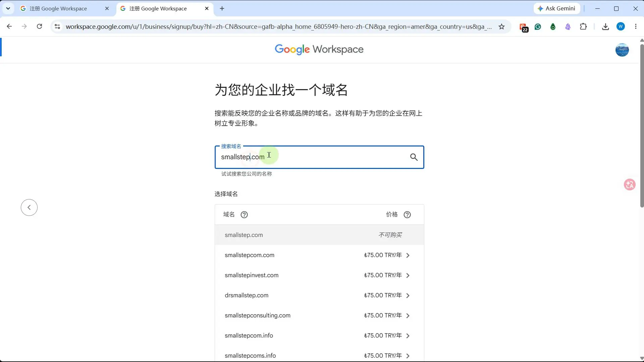Select the smallstepcom.com domain name
The height and width of the screenshot is (362, 644).
pos(250,255)
